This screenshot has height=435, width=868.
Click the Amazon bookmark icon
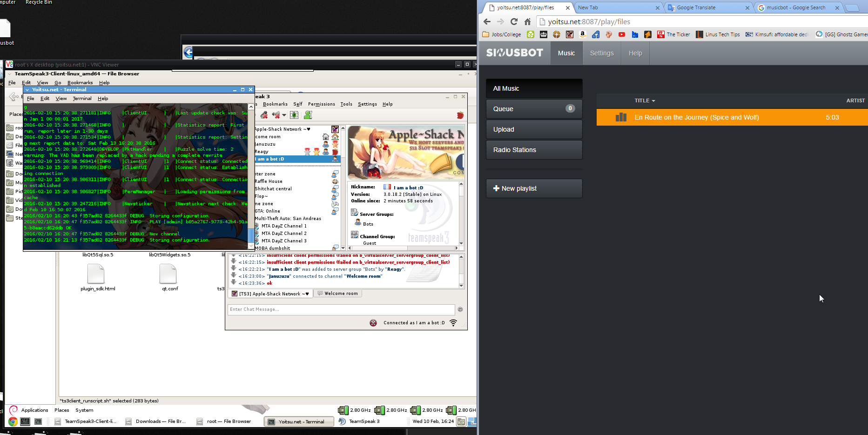pyautogui.click(x=582, y=34)
